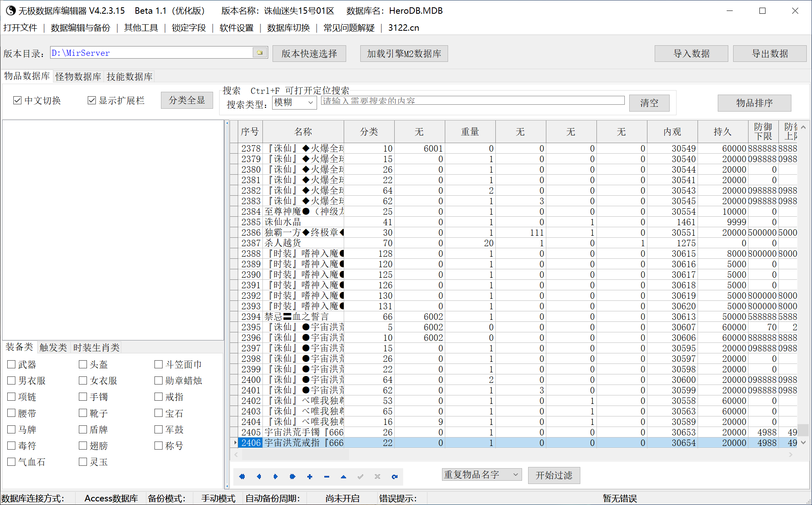The image size is (812, 505).
Task: Click 物品排序 button
Action: 754,103
